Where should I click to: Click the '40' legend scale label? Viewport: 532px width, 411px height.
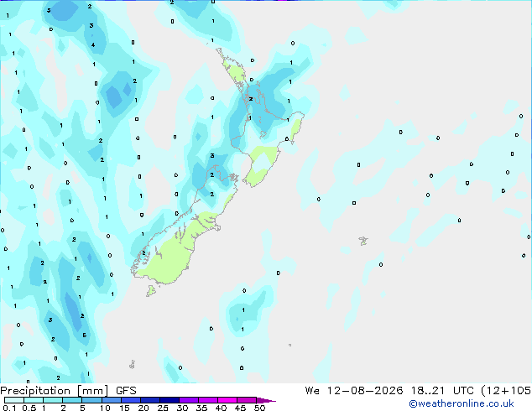[221, 408]
